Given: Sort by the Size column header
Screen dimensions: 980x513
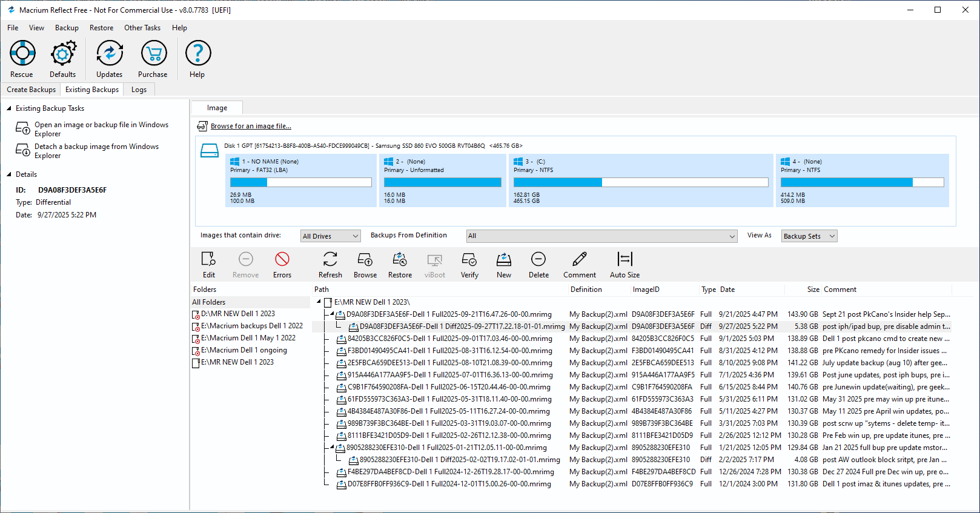Looking at the screenshot, I should coord(813,290).
